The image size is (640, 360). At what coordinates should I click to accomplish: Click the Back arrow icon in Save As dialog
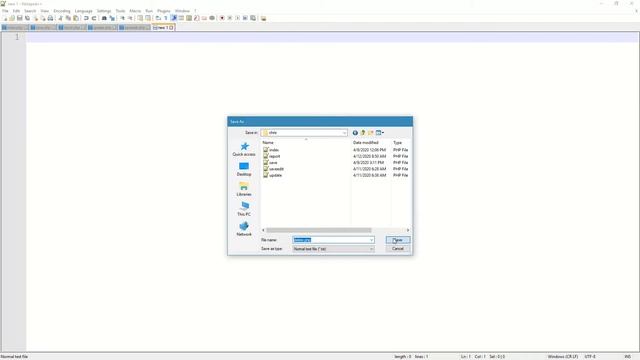coord(355,133)
